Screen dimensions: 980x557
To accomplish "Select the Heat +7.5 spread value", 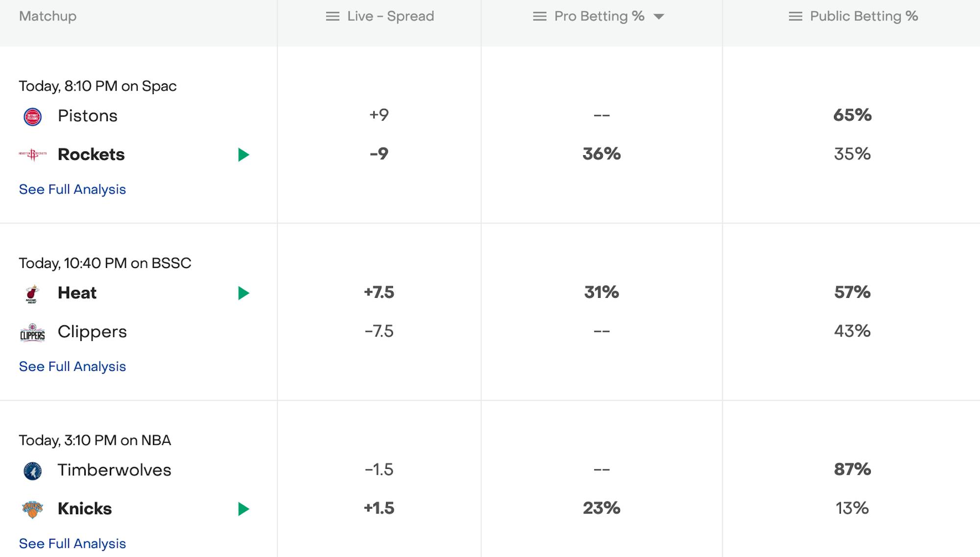I will (379, 292).
